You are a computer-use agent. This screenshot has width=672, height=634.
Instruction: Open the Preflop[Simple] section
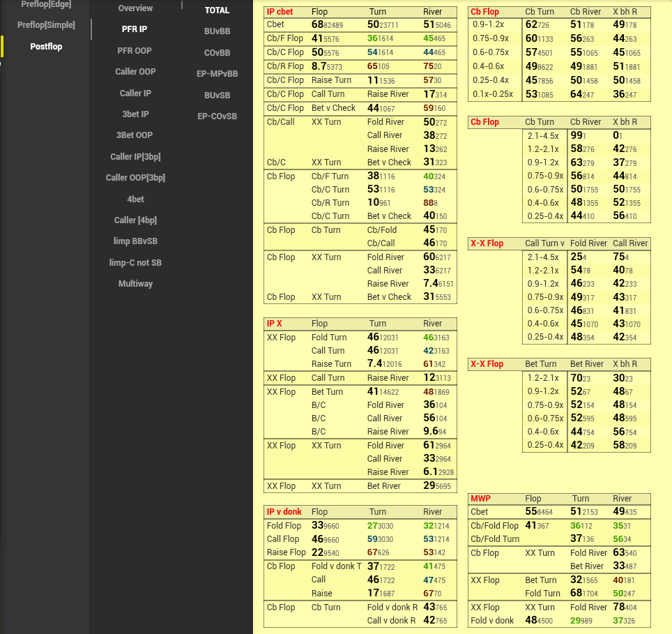[x=46, y=25]
